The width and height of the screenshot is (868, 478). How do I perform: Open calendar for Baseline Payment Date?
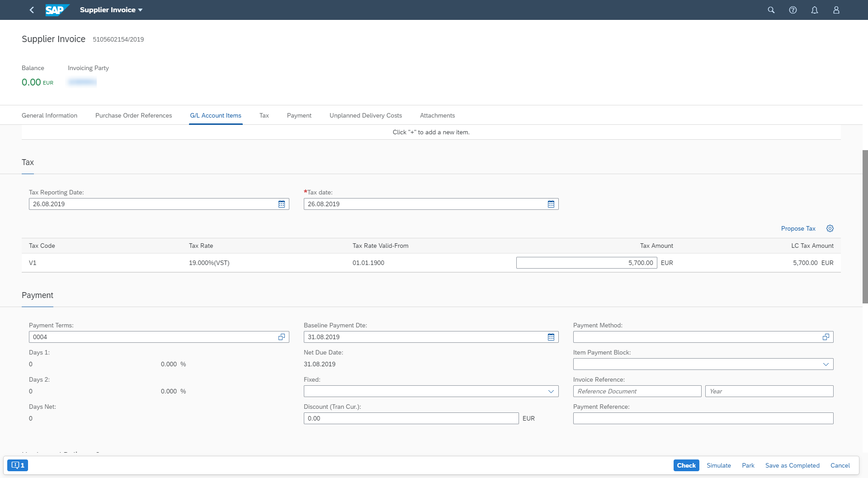(x=551, y=337)
